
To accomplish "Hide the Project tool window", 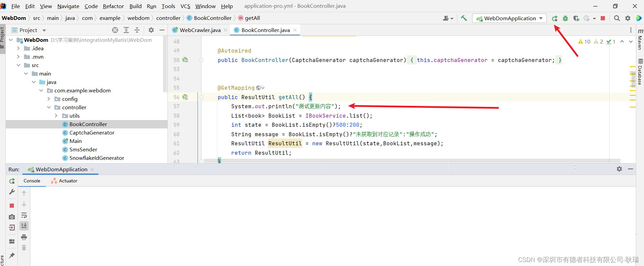I will tap(162, 30).
